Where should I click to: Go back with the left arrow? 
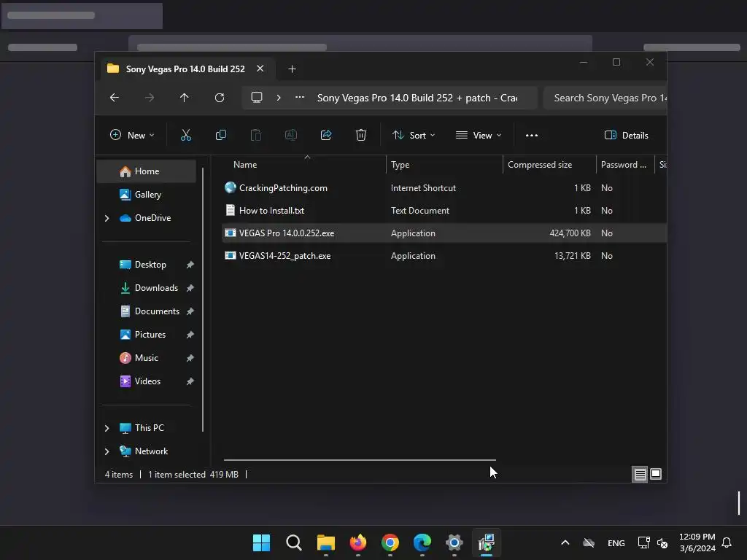(115, 98)
